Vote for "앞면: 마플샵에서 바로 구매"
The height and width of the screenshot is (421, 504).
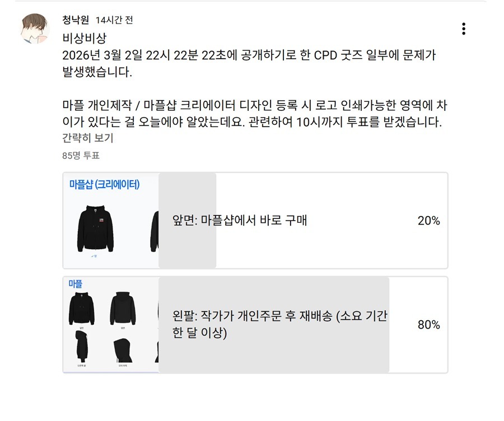(x=240, y=221)
